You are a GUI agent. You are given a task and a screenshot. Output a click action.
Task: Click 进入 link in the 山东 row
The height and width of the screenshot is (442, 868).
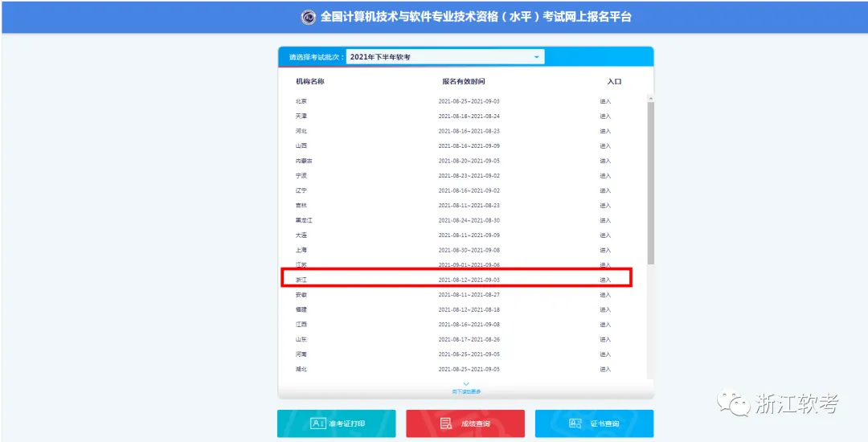(x=605, y=340)
